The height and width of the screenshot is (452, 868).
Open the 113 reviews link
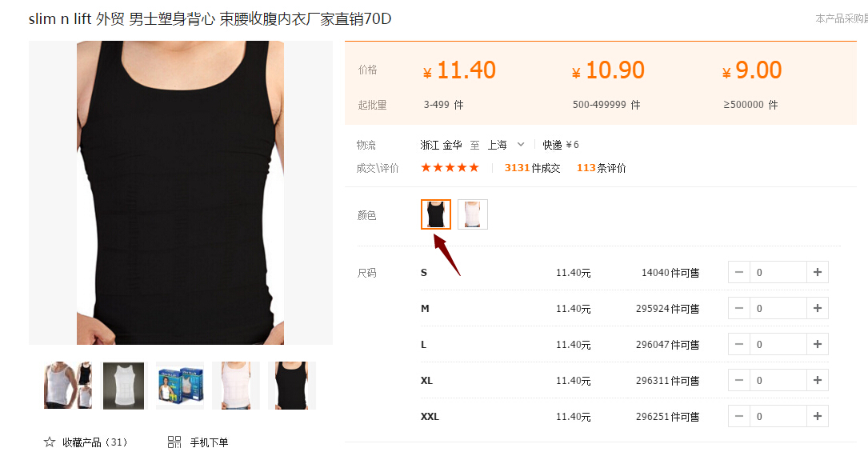click(601, 168)
